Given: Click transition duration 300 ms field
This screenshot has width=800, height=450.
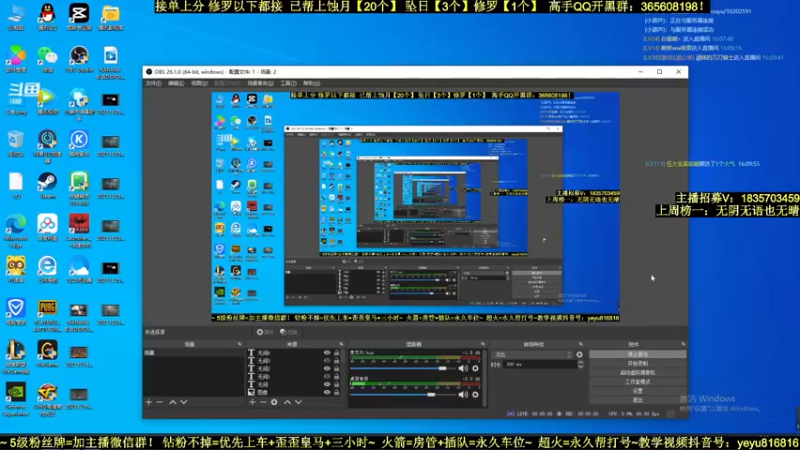Looking at the screenshot, I should pyautogui.click(x=540, y=364).
